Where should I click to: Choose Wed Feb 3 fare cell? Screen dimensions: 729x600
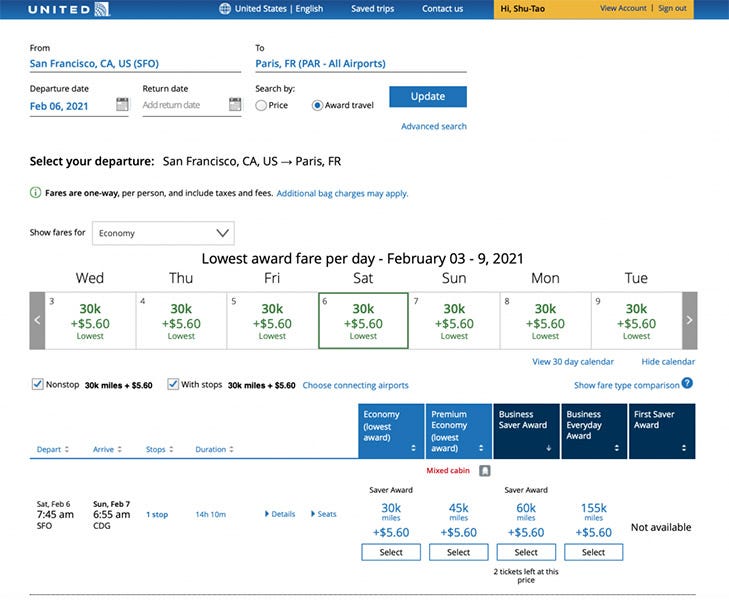coord(90,321)
